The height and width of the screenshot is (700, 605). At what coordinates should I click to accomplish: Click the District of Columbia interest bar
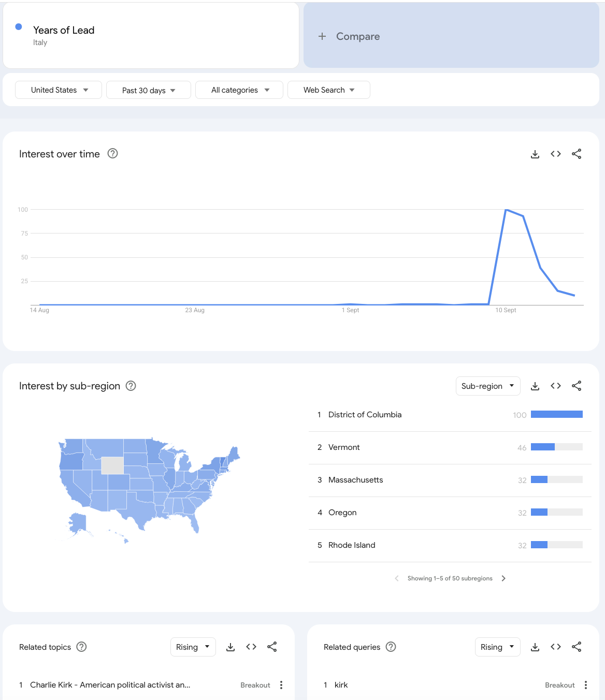pos(557,414)
